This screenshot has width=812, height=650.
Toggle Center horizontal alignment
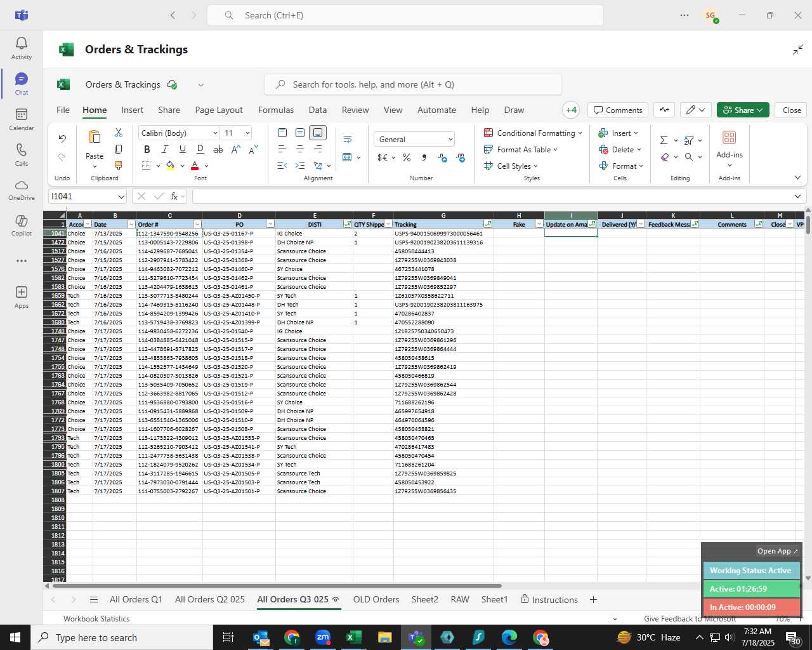300,149
